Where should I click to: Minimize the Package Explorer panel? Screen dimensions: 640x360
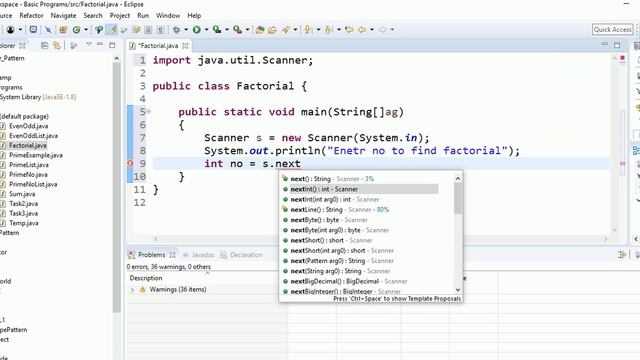coord(100,44)
